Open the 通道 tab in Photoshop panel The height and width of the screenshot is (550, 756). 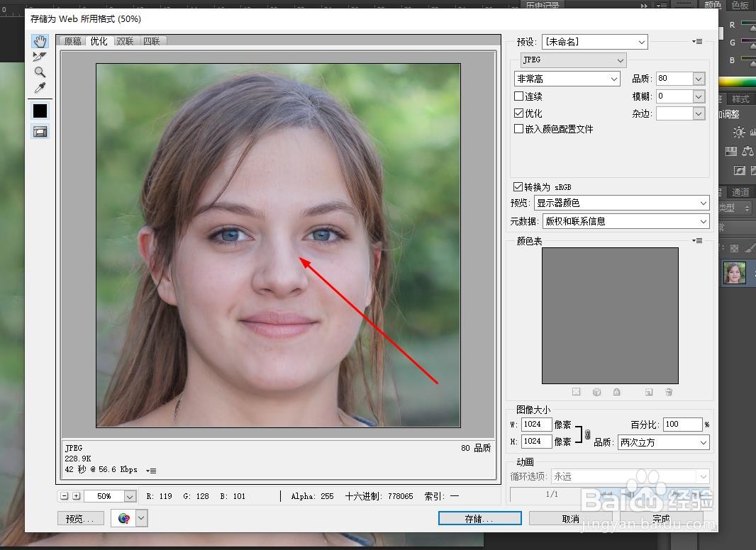pos(740,192)
